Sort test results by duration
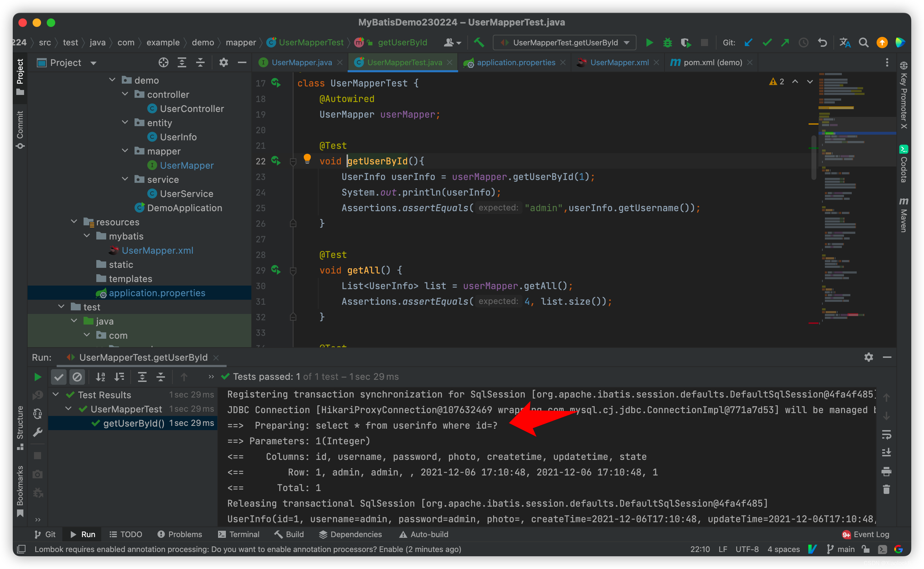Viewport: 924px width, 569px height. pos(119,377)
